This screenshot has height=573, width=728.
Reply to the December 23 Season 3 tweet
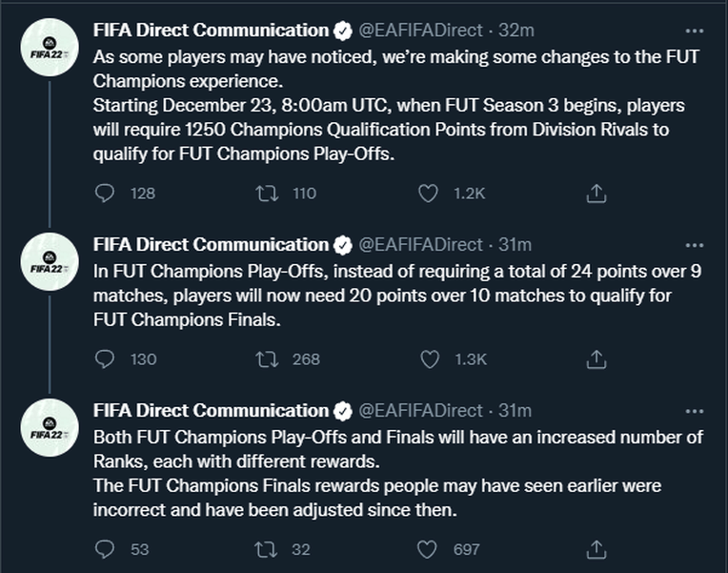107,194
